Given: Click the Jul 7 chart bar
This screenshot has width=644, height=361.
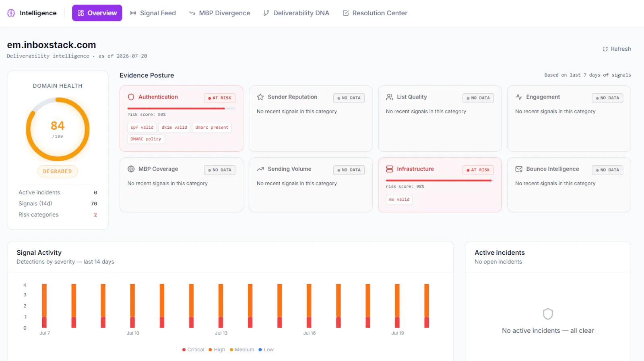Looking at the screenshot, I should tap(44, 306).
